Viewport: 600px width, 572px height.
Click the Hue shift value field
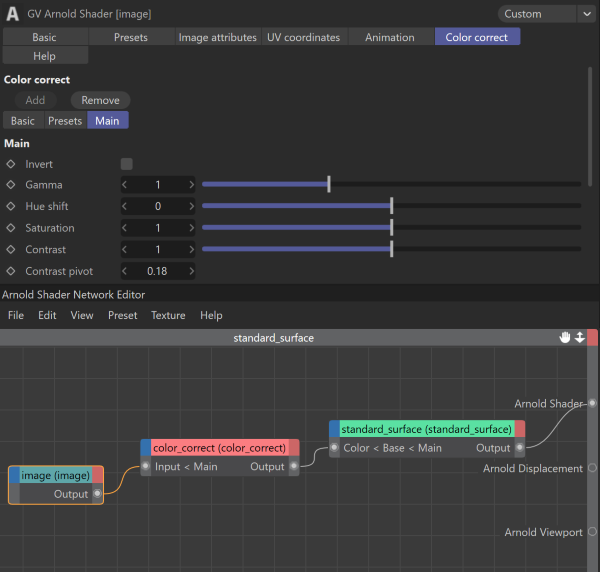pos(158,206)
